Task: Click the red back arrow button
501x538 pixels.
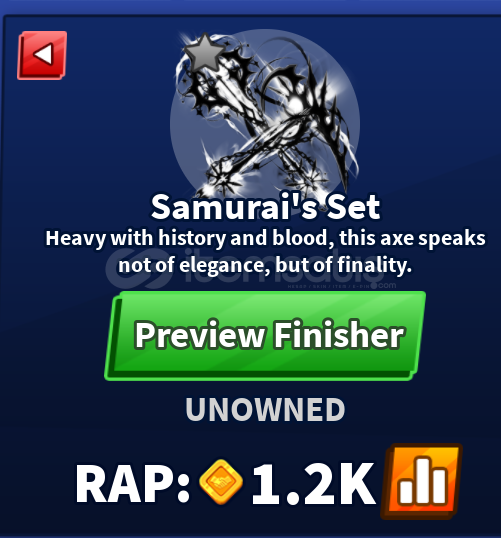Action: (x=42, y=55)
